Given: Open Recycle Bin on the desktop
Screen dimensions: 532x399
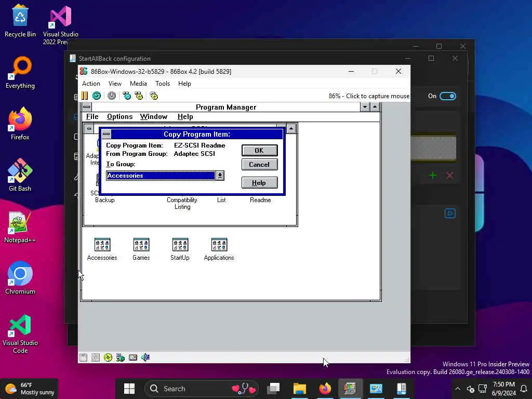Looking at the screenshot, I should 20,21.
